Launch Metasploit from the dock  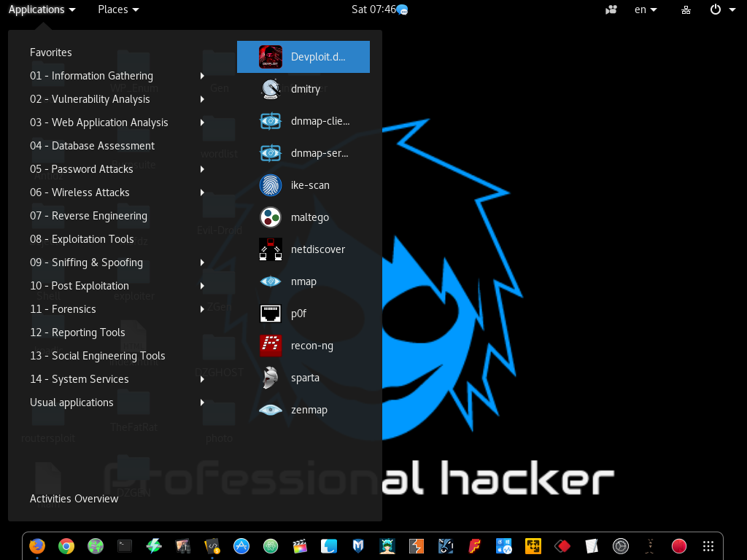[x=358, y=545]
